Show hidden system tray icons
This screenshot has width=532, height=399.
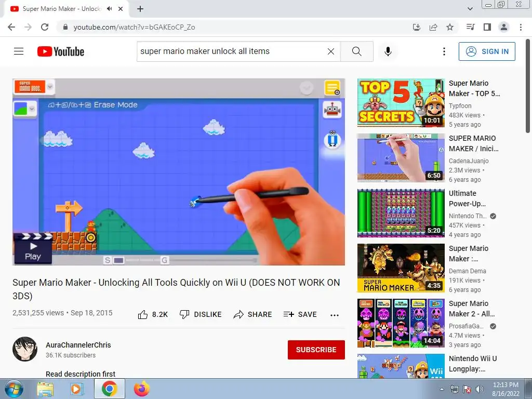pos(442,389)
